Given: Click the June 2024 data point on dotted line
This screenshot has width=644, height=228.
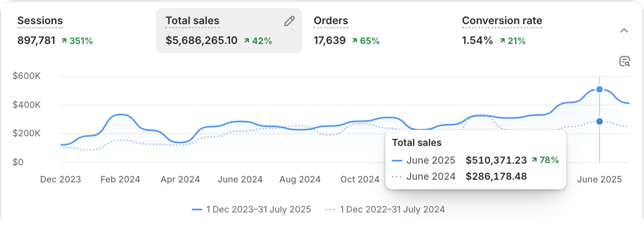Looking at the screenshot, I should pyautogui.click(x=599, y=121).
